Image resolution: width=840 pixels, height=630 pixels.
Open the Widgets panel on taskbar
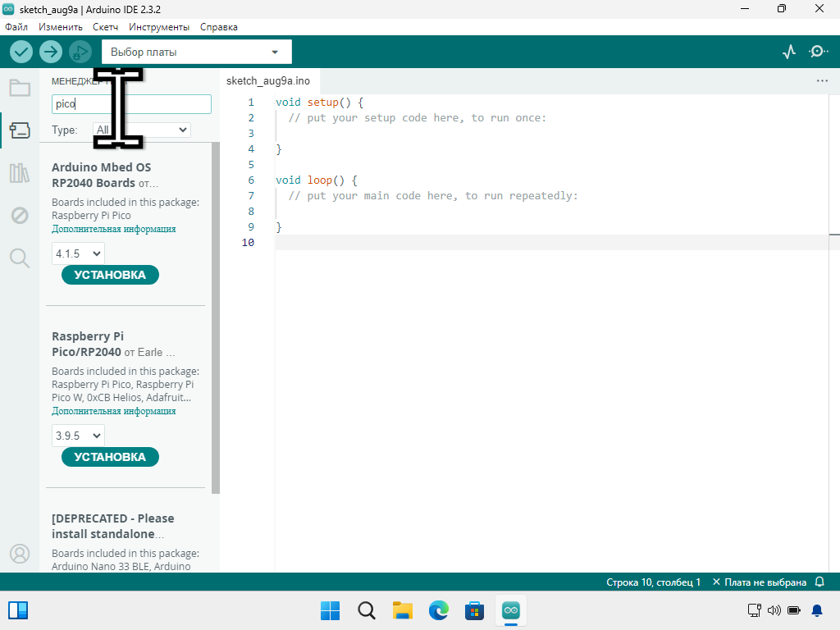click(18, 610)
